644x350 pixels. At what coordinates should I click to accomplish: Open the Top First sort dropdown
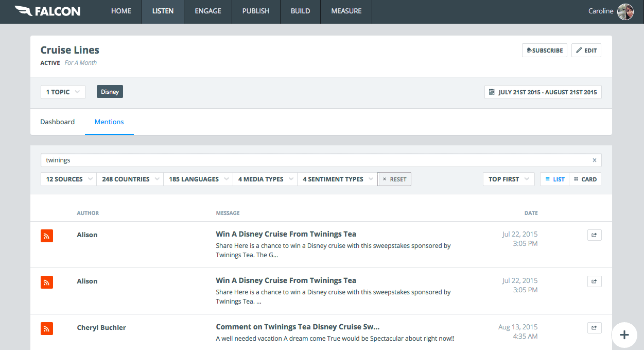tap(508, 179)
